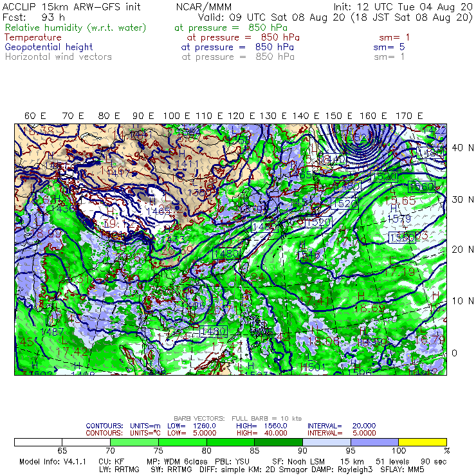476x476 pixels.
Task: Click the '1579' high-pressure height label on map
Action: click(400, 218)
